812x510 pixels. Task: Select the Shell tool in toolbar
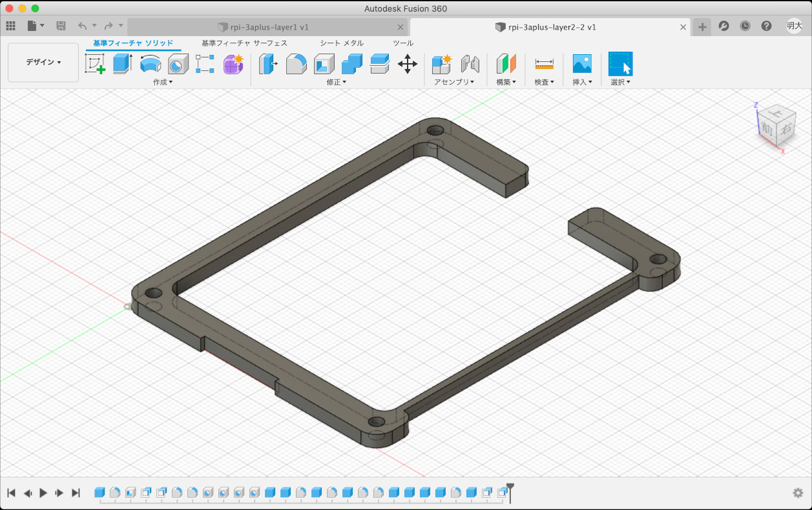[x=324, y=64]
